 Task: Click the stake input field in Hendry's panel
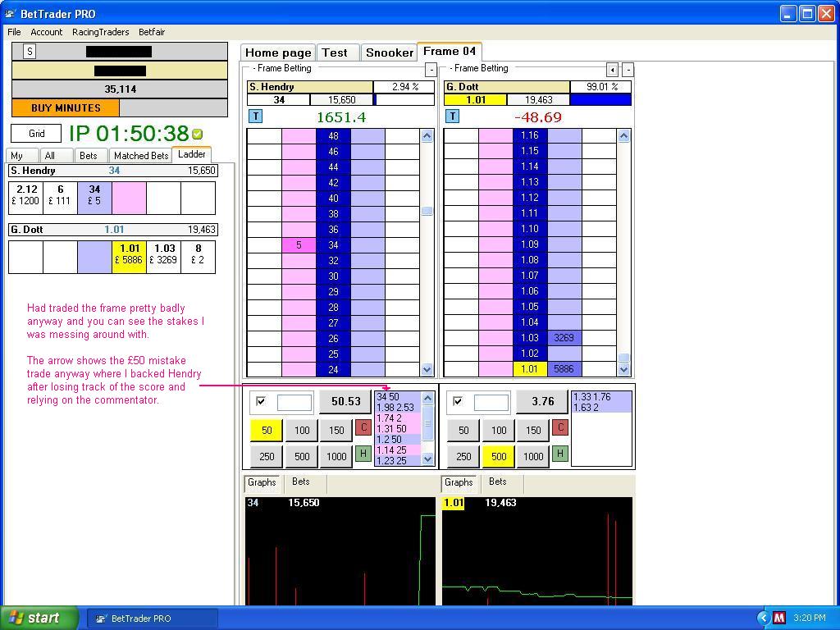[x=294, y=402]
